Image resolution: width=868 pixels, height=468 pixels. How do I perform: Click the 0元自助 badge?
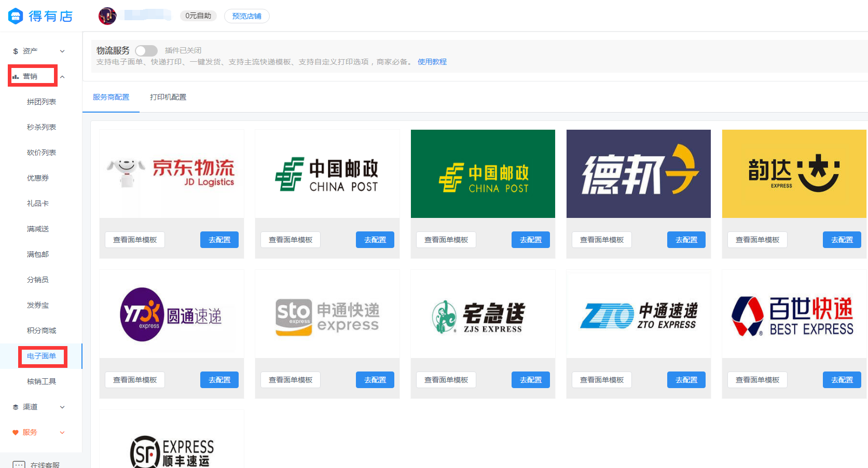[x=198, y=16]
